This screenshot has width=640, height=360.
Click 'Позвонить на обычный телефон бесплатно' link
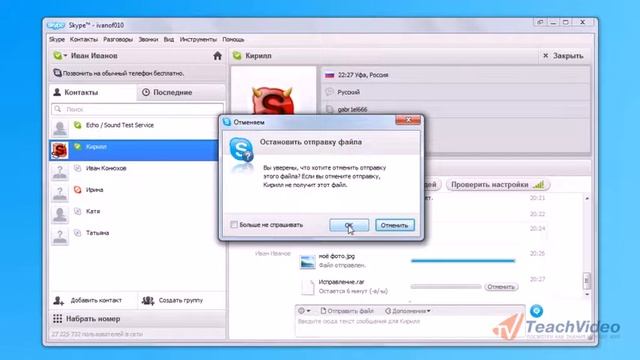[123, 73]
